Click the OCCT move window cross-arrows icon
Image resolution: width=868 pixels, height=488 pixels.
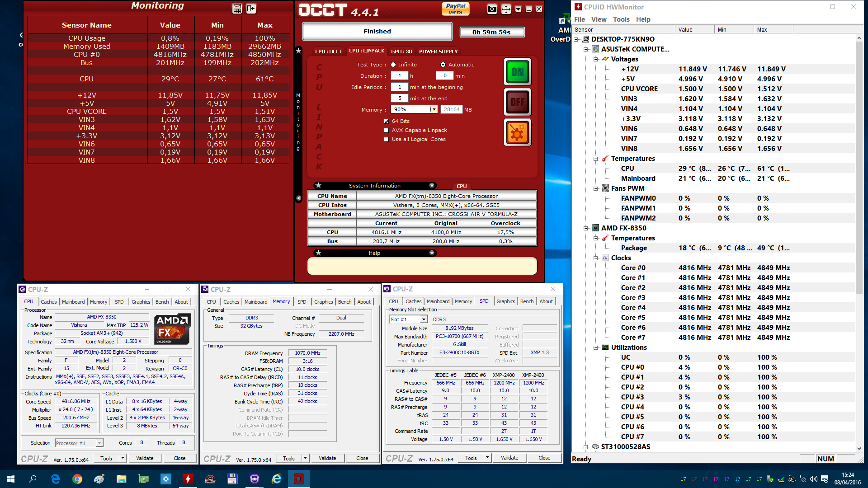[x=506, y=9]
